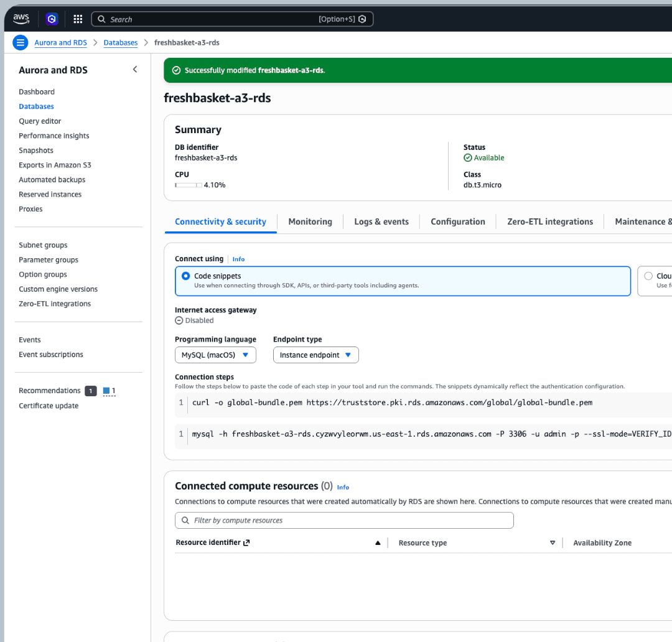The height and width of the screenshot is (642, 672).
Task: Click the db.t3.micro class value
Action: 482,185
